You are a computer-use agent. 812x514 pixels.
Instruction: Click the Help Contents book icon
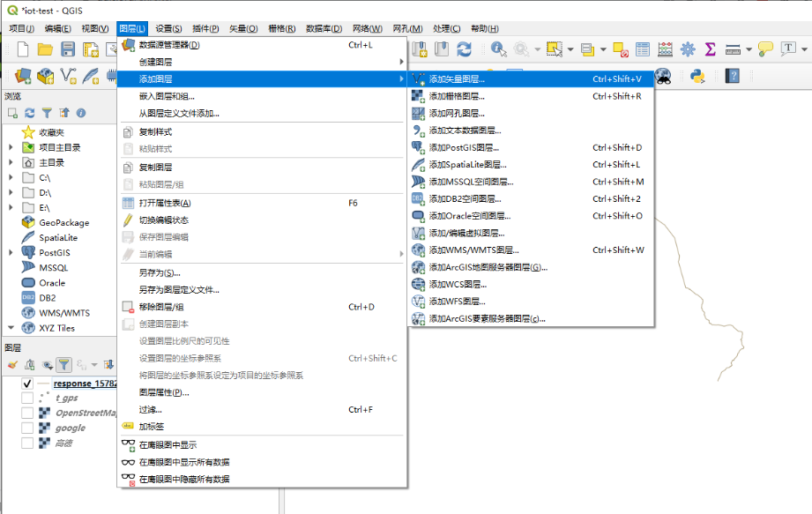(x=733, y=76)
